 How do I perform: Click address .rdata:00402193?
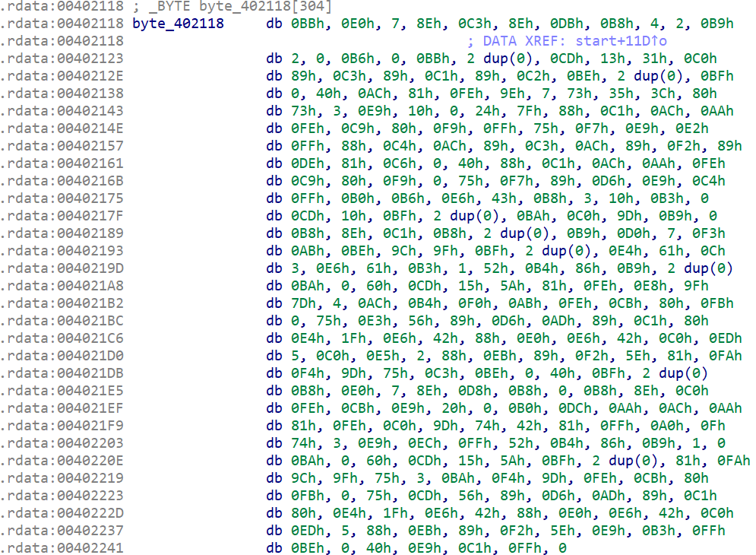tap(62, 250)
